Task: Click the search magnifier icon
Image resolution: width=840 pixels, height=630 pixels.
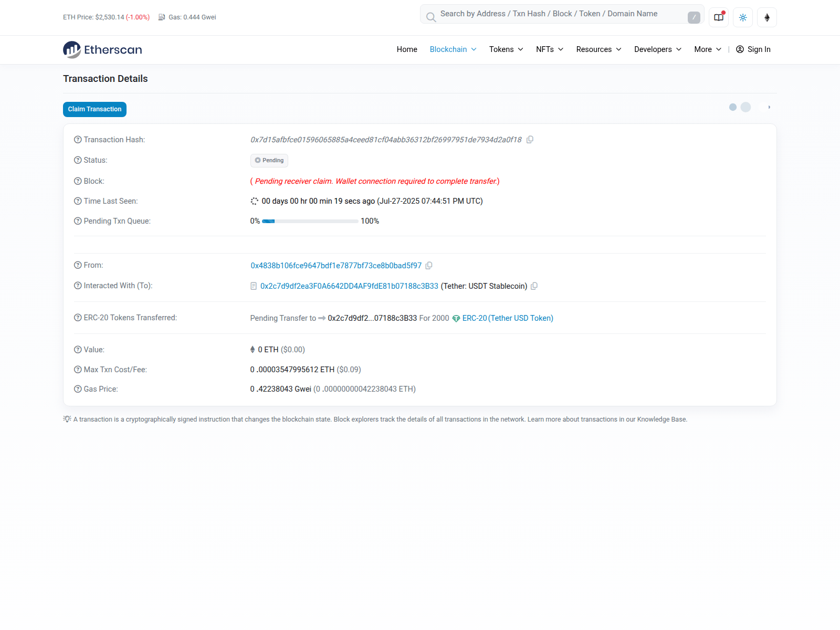Action: coord(431,17)
